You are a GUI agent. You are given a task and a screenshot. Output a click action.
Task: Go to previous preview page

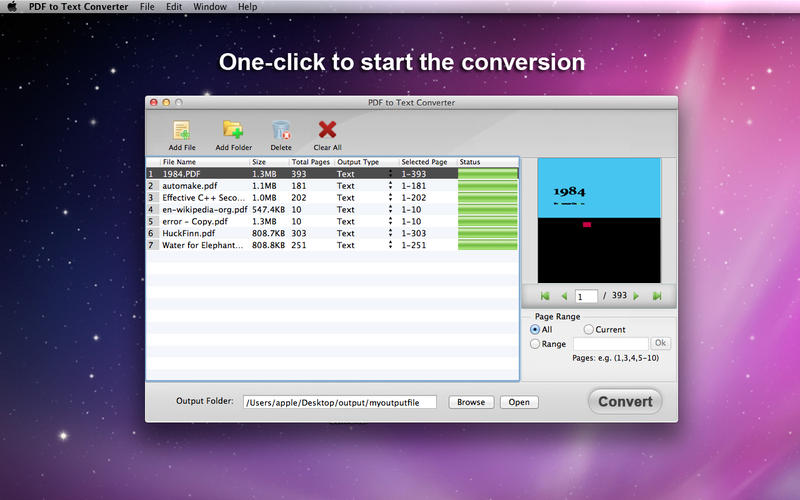point(564,296)
